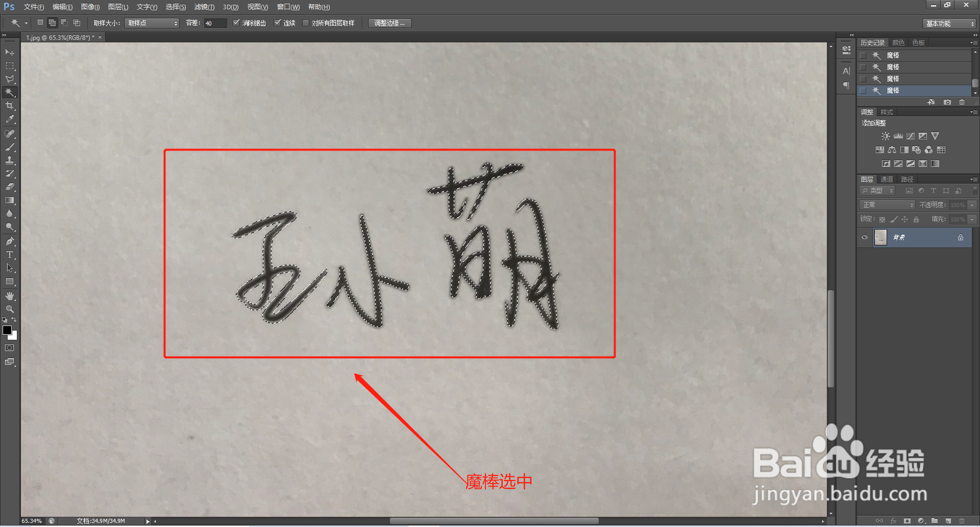Select the Zoom tool
This screenshot has width=980, height=527.
[x=10, y=309]
